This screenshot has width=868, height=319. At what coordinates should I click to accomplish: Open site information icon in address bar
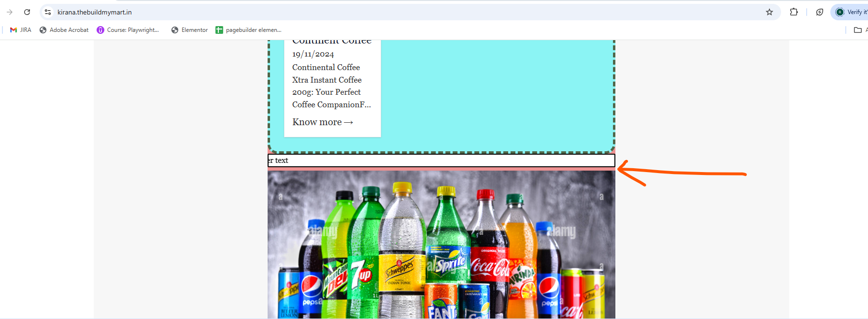tap(48, 12)
